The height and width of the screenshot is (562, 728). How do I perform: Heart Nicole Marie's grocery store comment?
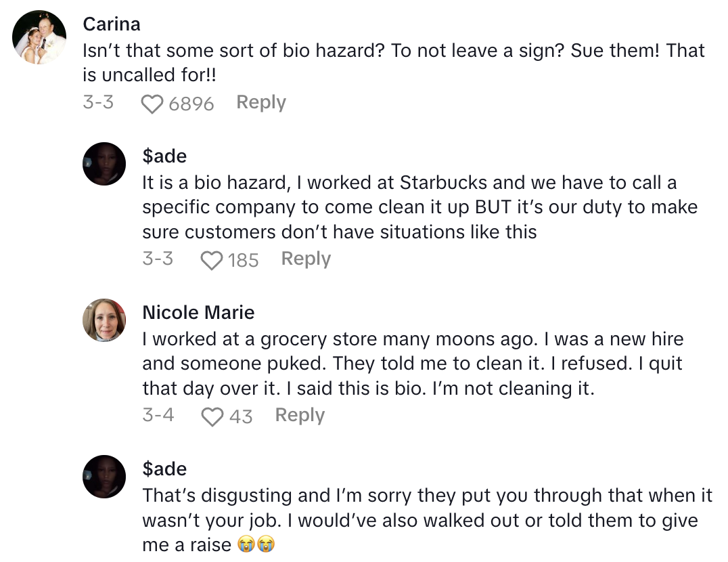coord(212,416)
